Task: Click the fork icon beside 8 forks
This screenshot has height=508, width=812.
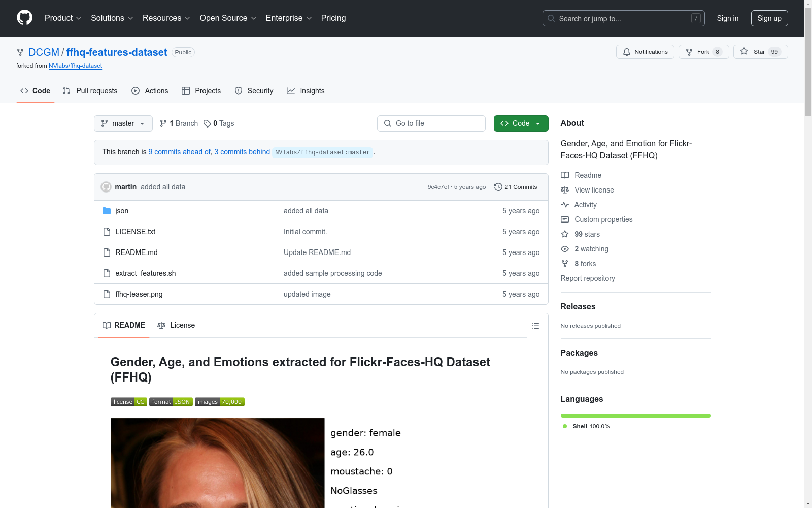Action: point(565,264)
